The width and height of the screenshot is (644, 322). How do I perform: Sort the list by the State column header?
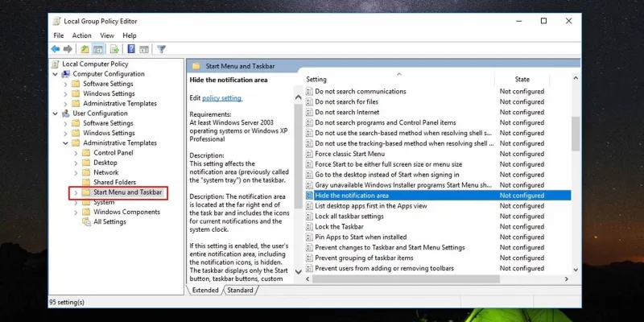(x=522, y=79)
